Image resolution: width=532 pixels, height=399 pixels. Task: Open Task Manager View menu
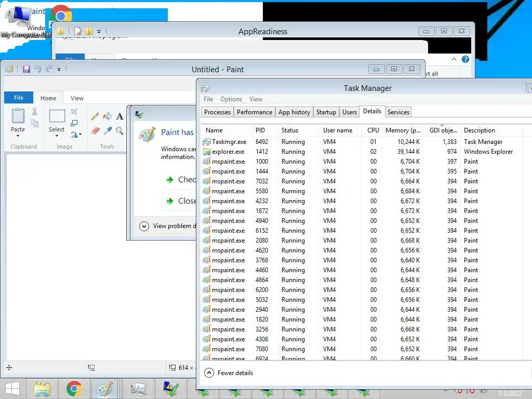tap(256, 99)
